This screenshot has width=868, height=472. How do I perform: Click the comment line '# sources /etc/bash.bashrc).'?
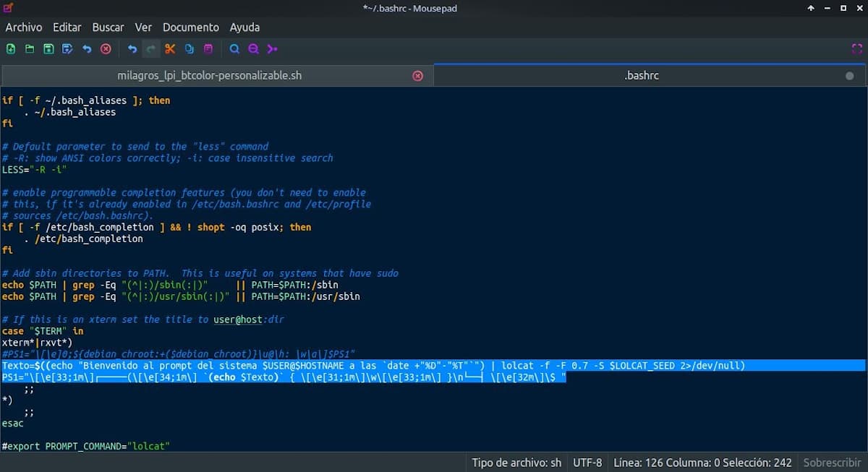(77, 215)
